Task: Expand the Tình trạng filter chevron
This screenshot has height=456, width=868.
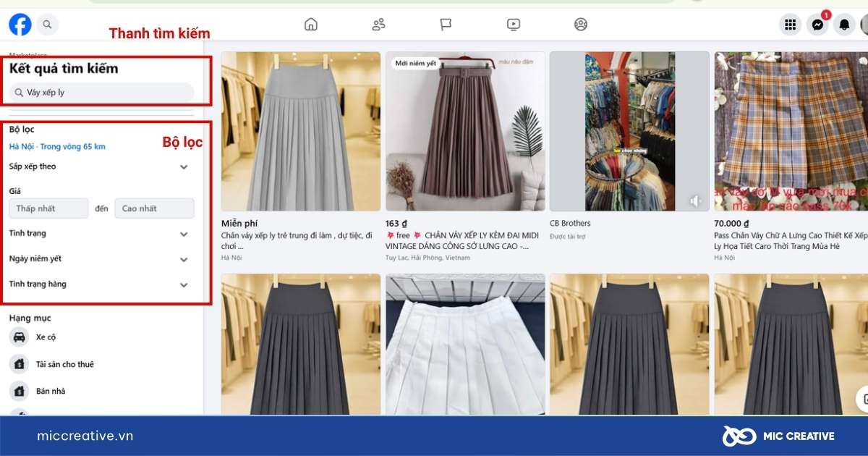Action: click(x=184, y=235)
